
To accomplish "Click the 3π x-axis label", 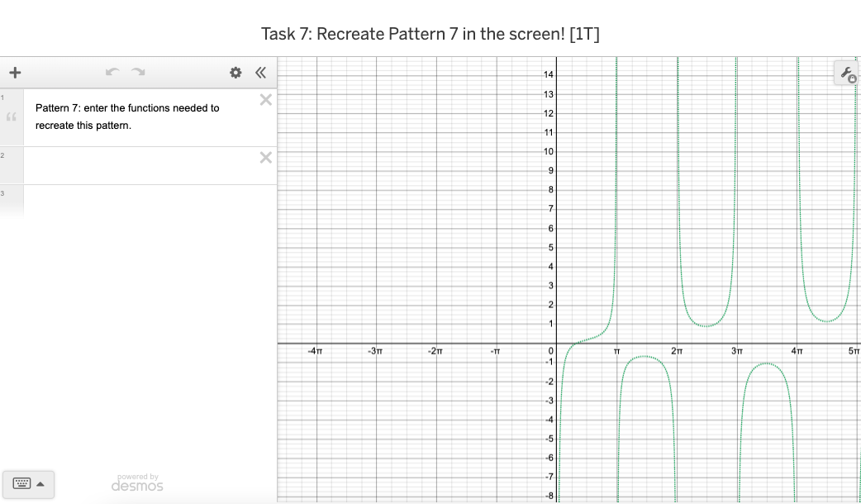I will pos(737,351).
